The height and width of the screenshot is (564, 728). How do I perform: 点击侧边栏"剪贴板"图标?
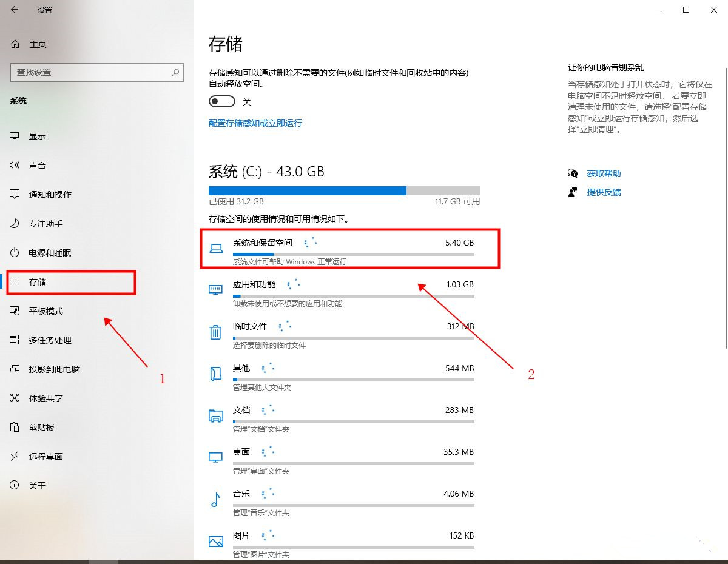(14, 427)
